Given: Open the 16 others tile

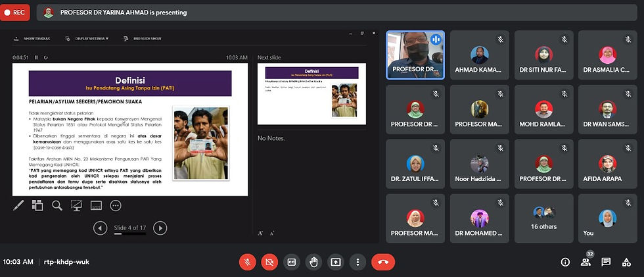Looking at the screenshot, I should (x=544, y=218).
